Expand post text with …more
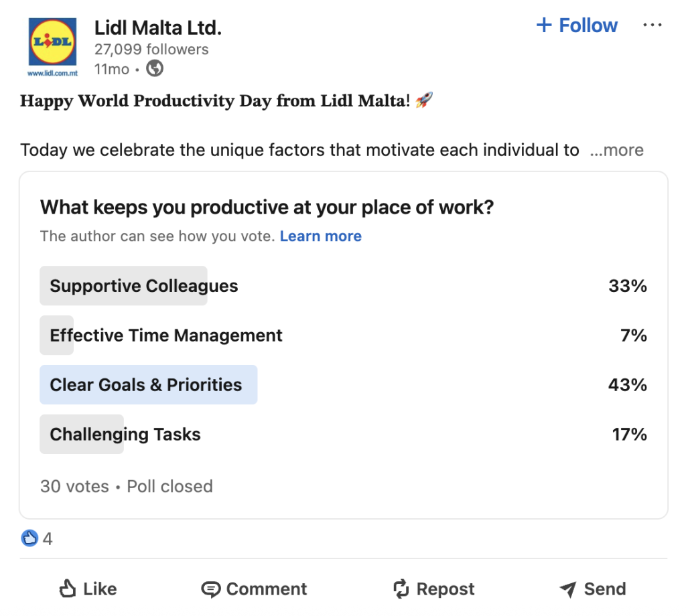The width and height of the screenshot is (686, 616). pos(616,150)
